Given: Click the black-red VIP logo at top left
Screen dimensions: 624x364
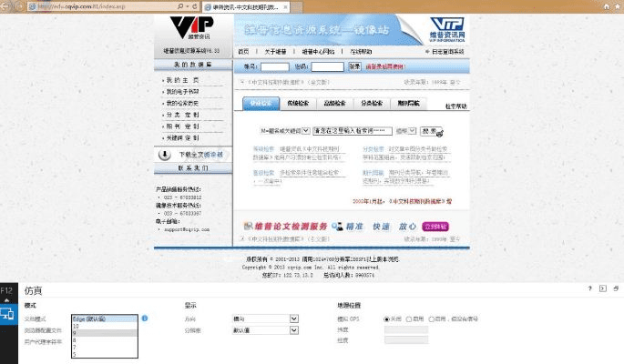Looking at the screenshot, I should coord(191,28).
